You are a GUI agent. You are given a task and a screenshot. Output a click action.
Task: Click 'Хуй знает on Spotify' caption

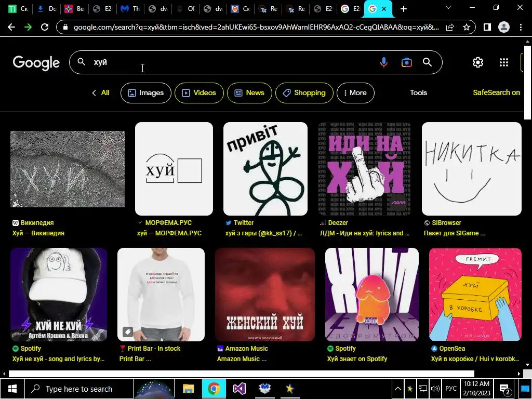point(357,359)
